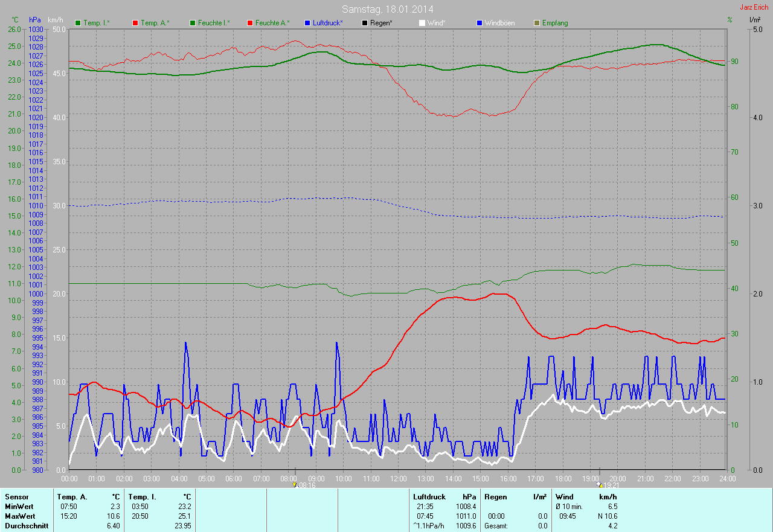Toggle the Windböen series label
773x532 pixels.
pyautogui.click(x=499, y=23)
